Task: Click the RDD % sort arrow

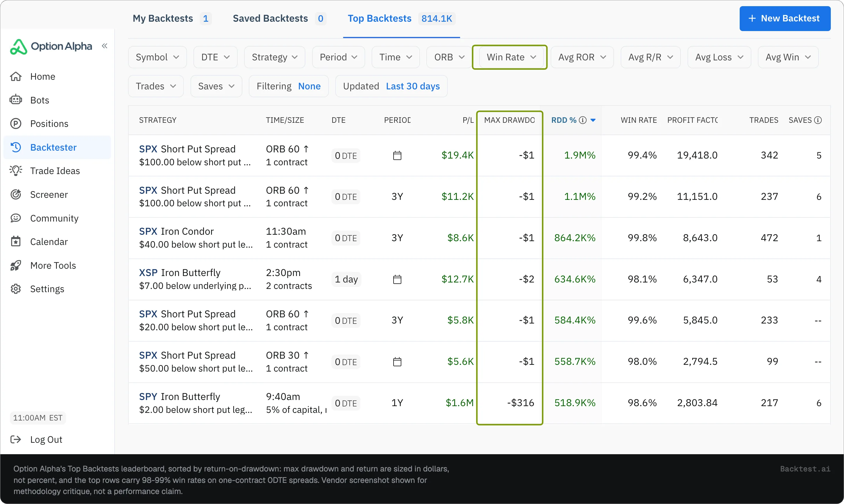Action: [593, 120]
